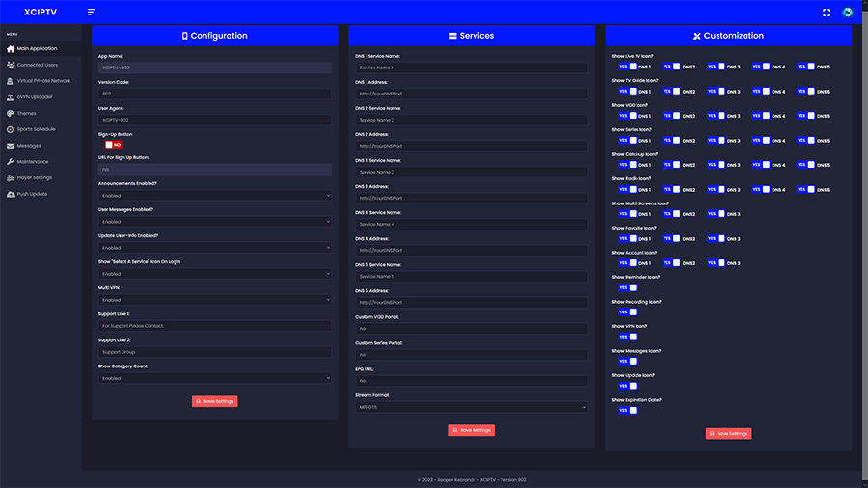The width and height of the screenshot is (868, 488).
Task: Toggle Show Reminder Icon switch
Action: 627,287
